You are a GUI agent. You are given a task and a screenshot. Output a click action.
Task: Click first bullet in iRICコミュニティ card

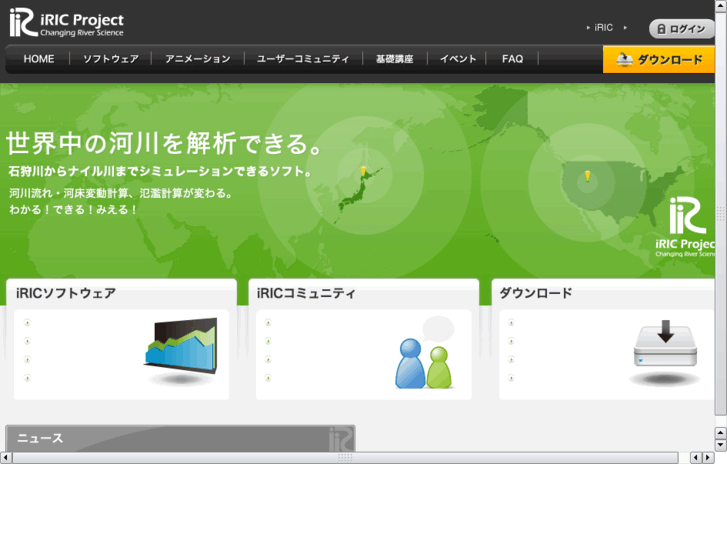268,322
